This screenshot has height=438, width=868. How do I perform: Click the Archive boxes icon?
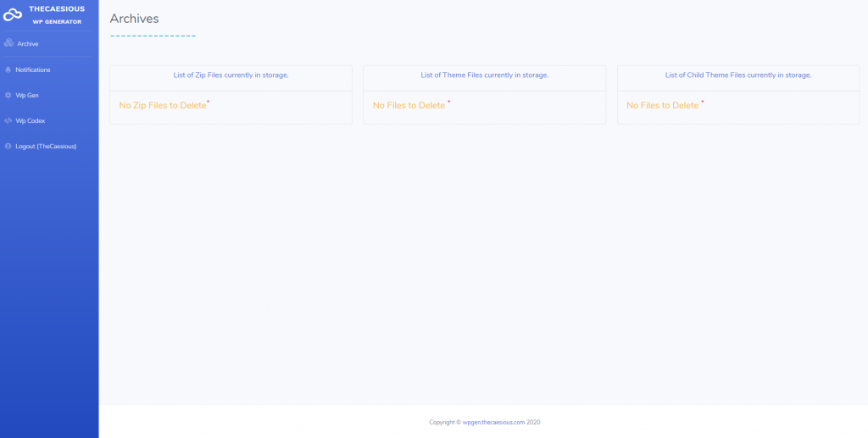(8, 43)
